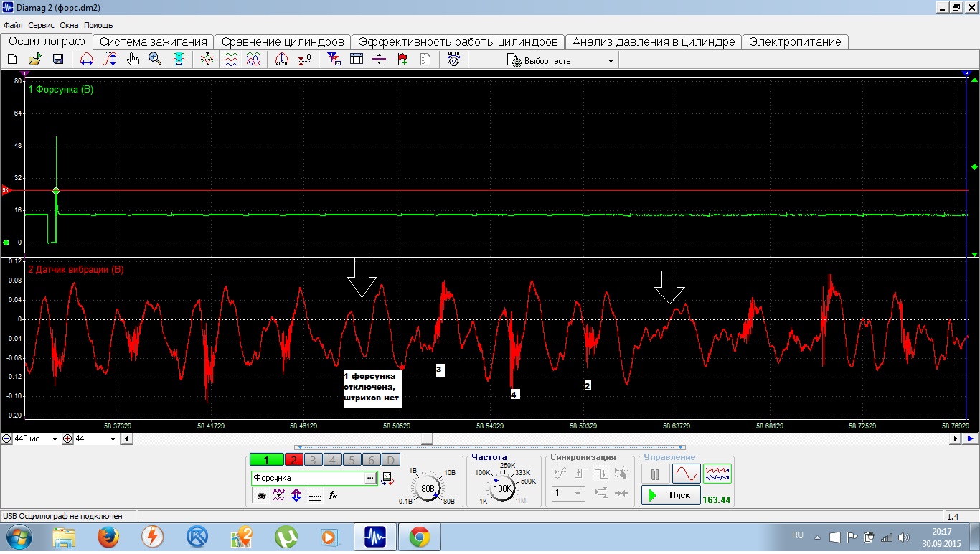Save the current recording to disk
The width and height of the screenshot is (980, 554).
point(58,59)
